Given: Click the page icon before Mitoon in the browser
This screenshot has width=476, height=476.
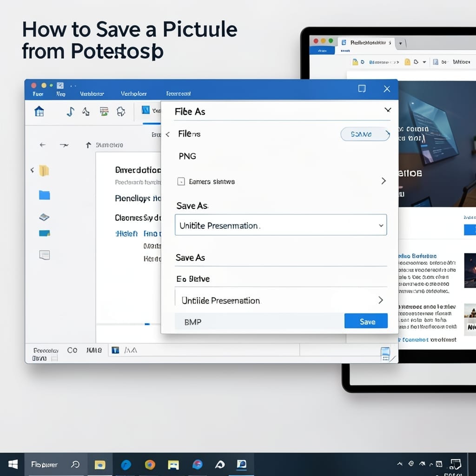Looking at the screenshot, I should pos(436,62).
